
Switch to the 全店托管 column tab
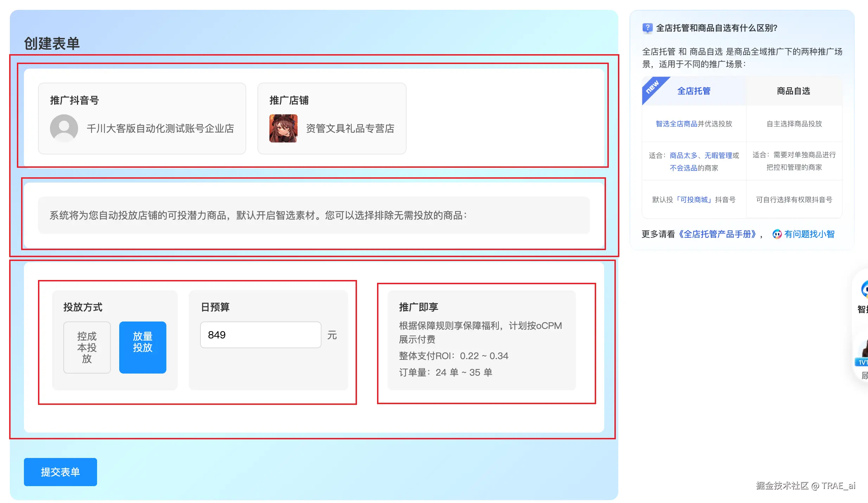click(694, 91)
